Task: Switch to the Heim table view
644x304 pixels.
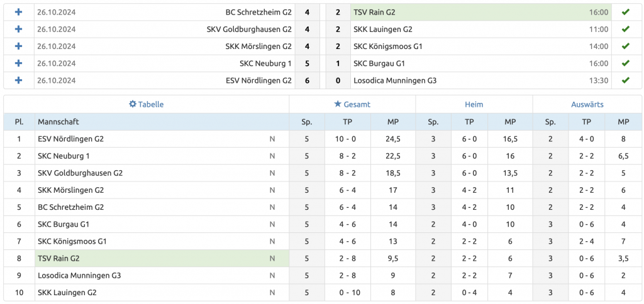Action: click(x=474, y=104)
